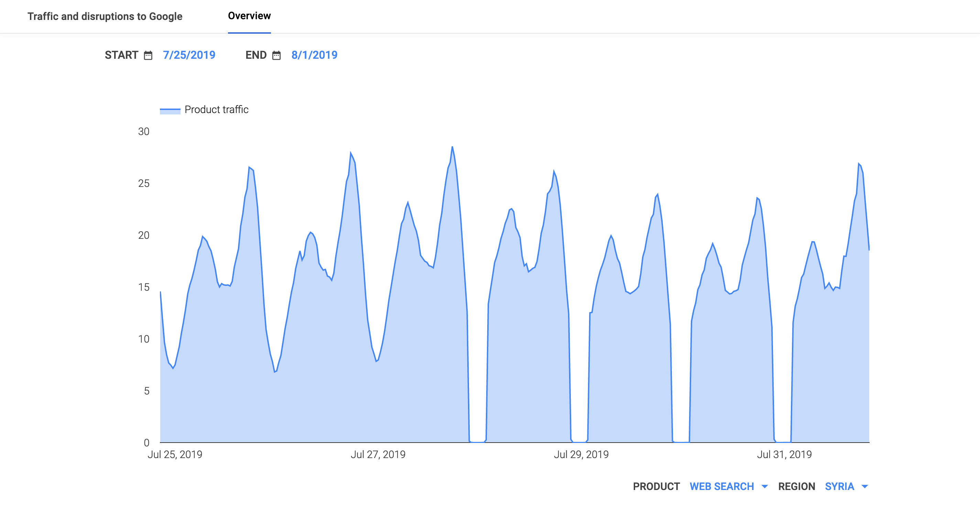The width and height of the screenshot is (980, 512).
Task: Click the arrow next to Syria
Action: point(865,487)
